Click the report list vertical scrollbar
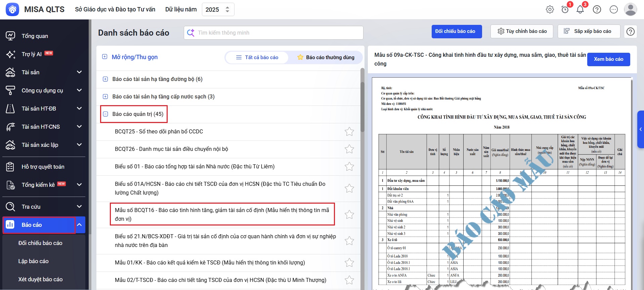The height and width of the screenshot is (290, 644). 362,101
